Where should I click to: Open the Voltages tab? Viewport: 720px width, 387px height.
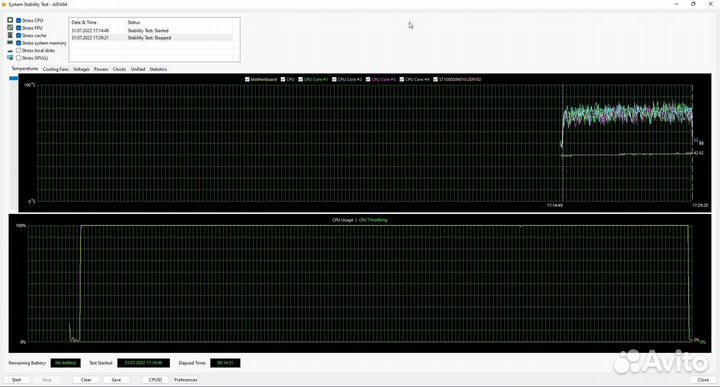point(81,69)
